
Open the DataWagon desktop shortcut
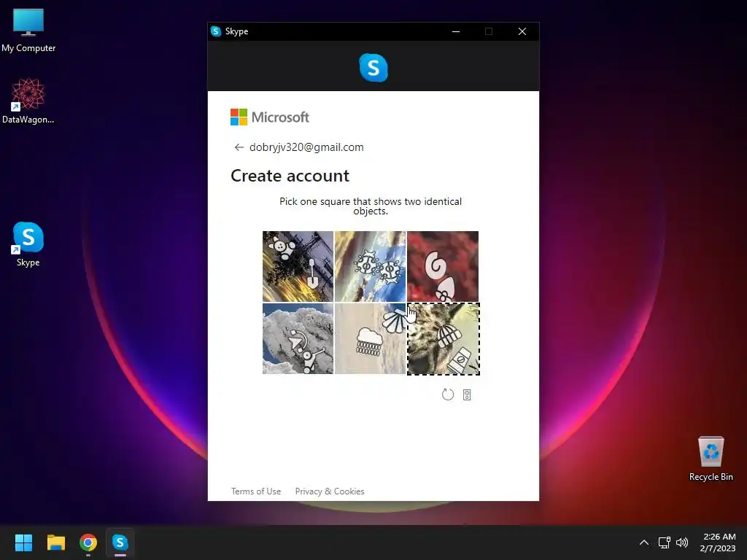click(28, 101)
